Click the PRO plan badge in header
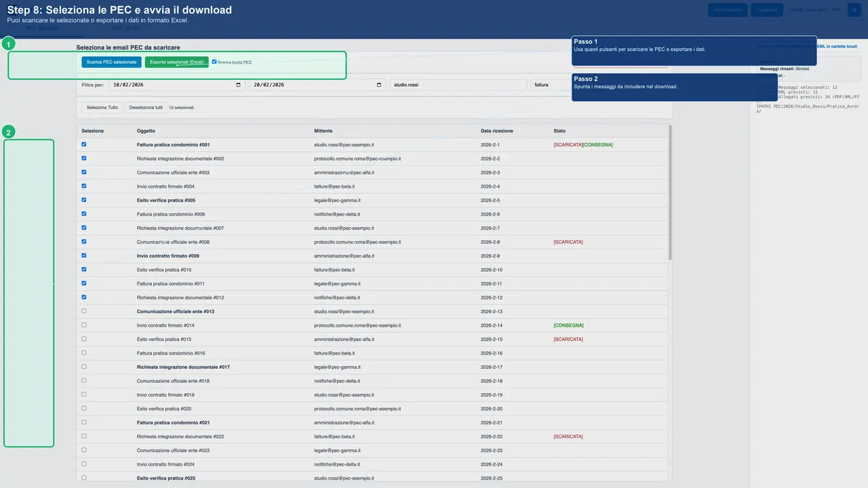Image resolution: width=868 pixels, height=488 pixels. (835, 10)
